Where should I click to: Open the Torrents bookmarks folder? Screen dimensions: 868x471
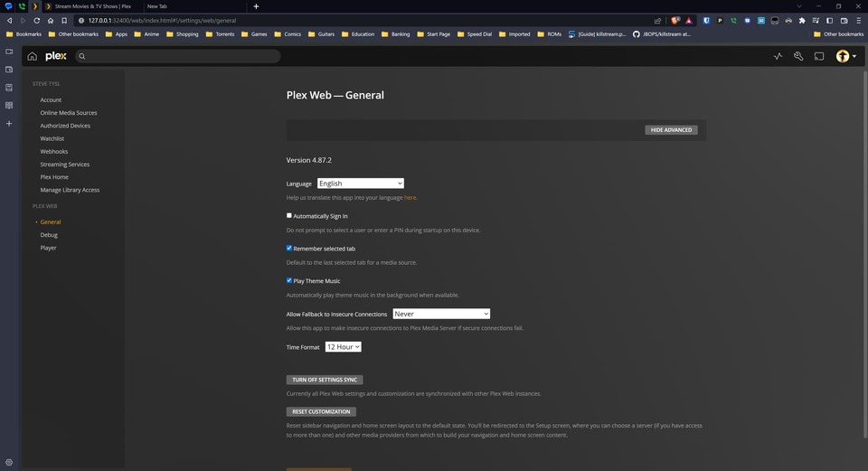point(220,34)
